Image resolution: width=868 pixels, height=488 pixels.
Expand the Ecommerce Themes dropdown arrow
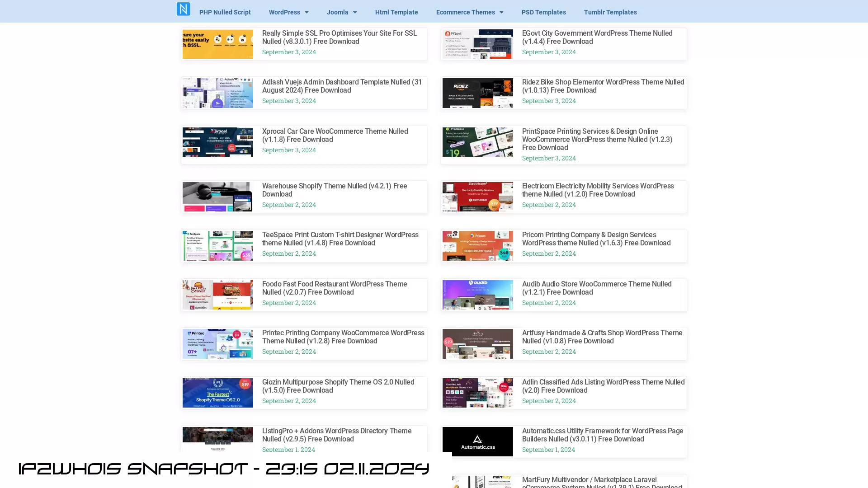pos(501,13)
